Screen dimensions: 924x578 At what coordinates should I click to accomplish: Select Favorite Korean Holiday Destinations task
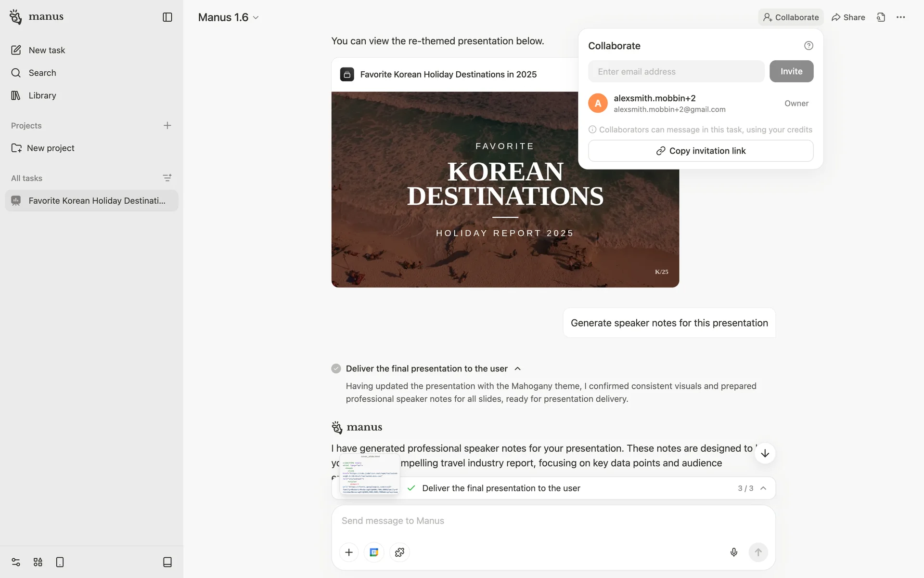click(x=91, y=201)
